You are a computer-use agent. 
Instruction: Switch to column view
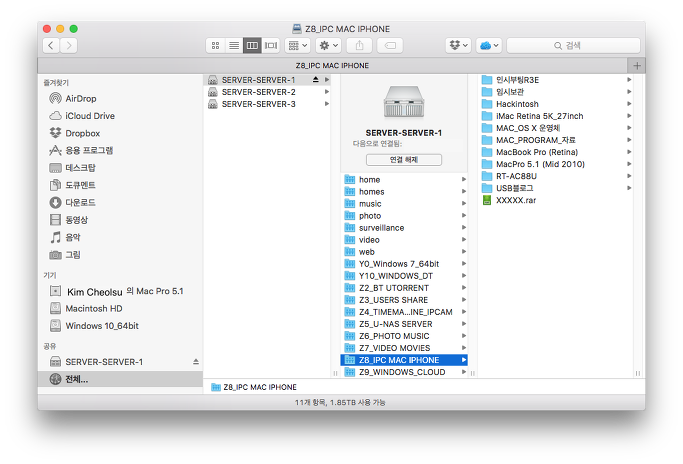252,45
